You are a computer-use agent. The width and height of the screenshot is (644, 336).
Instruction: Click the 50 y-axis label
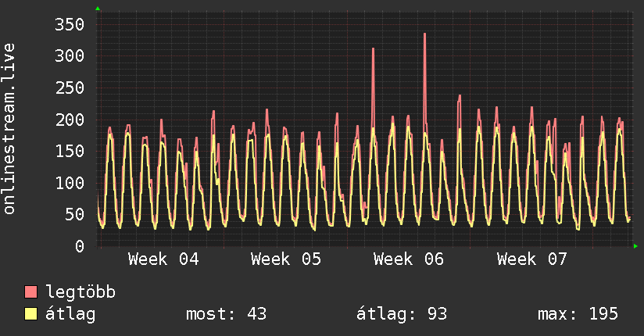pos(74,214)
